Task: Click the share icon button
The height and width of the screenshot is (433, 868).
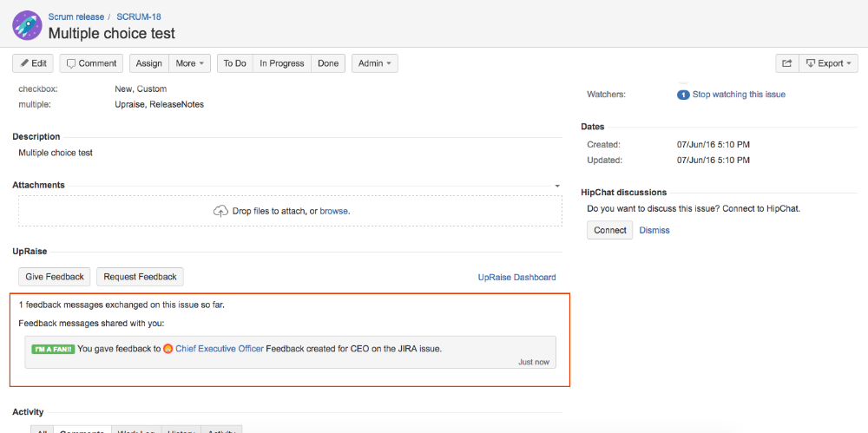Action: pos(786,63)
